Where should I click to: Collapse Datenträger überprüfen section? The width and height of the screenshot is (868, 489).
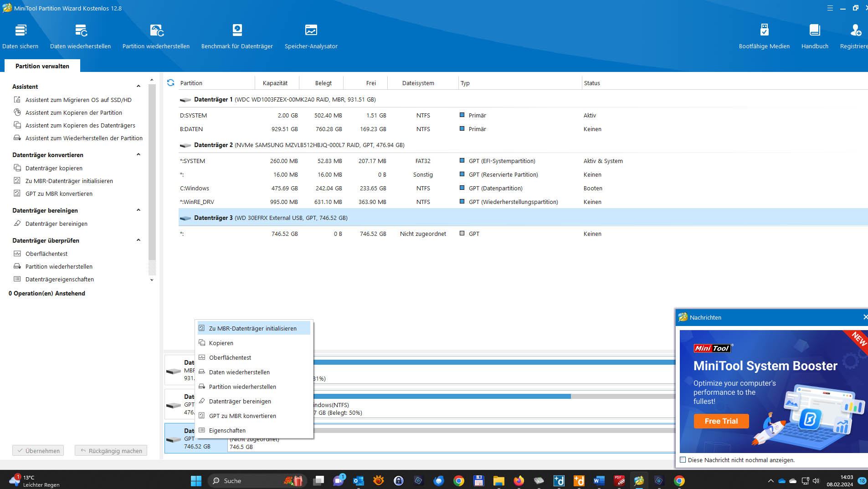pyautogui.click(x=139, y=240)
